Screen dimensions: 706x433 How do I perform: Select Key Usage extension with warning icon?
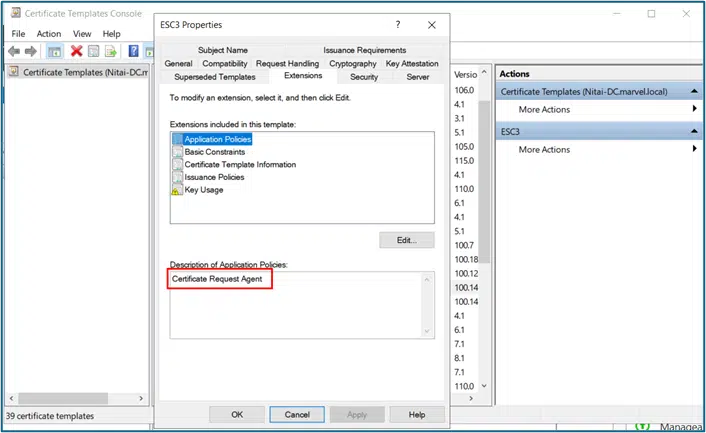click(203, 190)
